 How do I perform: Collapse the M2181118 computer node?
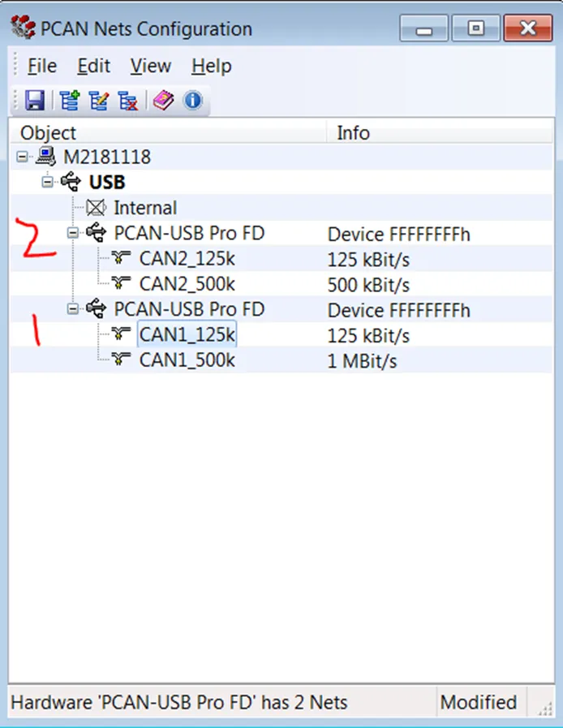pyautogui.click(x=22, y=157)
